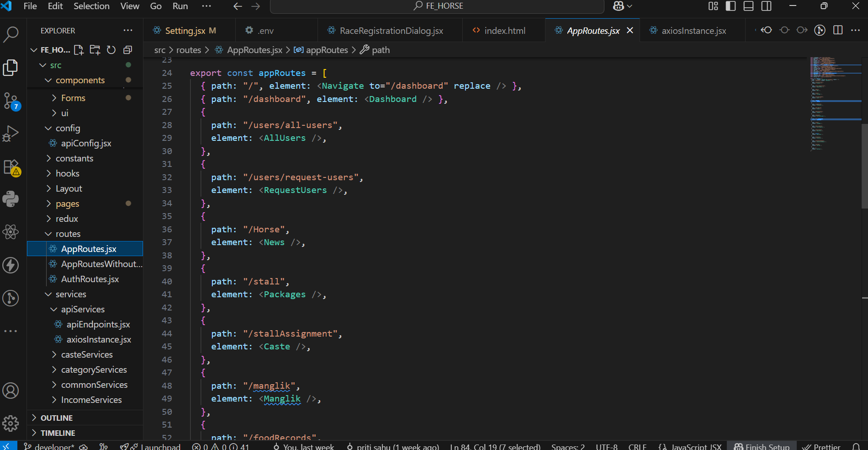Viewport: 868px width, 450px height.
Task: Click the Prettier status bar button
Action: [x=822, y=446]
